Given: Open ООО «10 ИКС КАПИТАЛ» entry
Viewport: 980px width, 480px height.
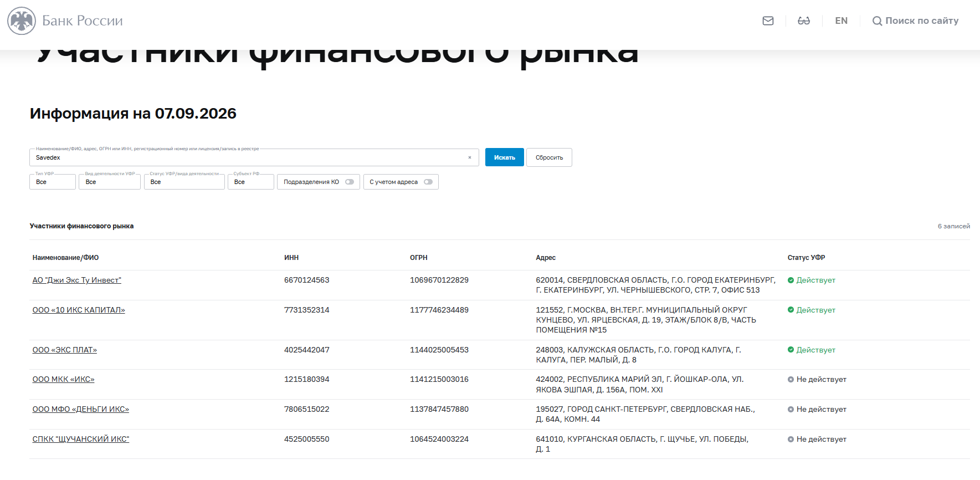Looking at the screenshot, I should [79, 310].
